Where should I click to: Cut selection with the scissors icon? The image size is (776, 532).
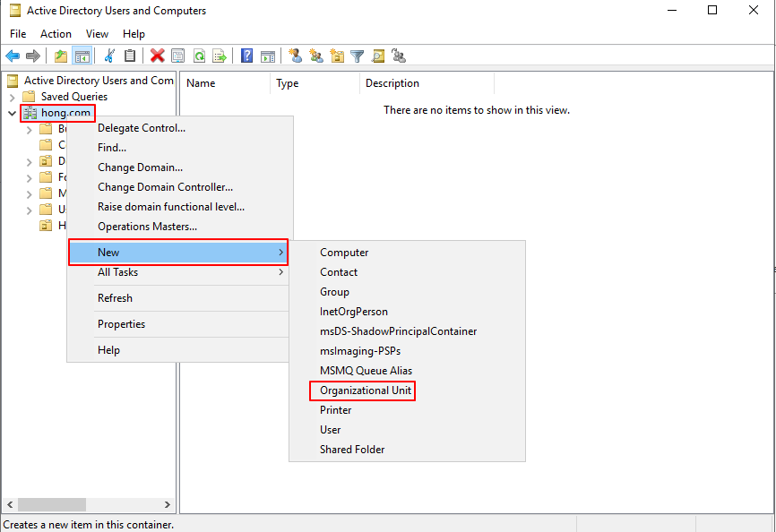click(x=109, y=56)
